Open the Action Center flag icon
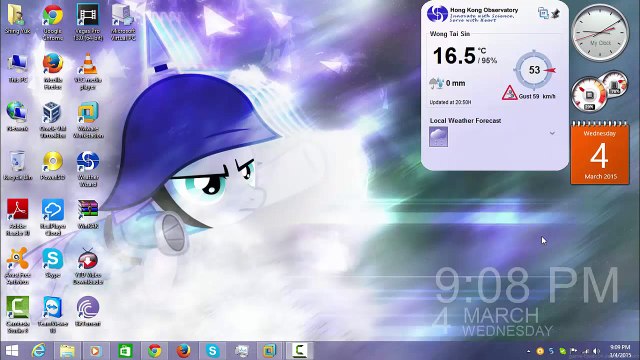This screenshot has height=360, width=640. 574,351
